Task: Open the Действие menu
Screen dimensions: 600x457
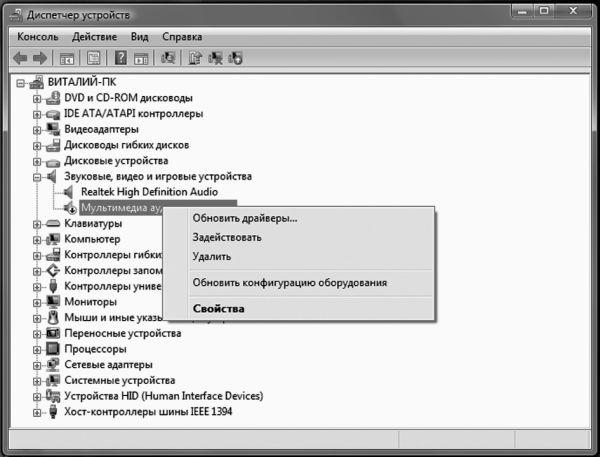Action: (94, 36)
